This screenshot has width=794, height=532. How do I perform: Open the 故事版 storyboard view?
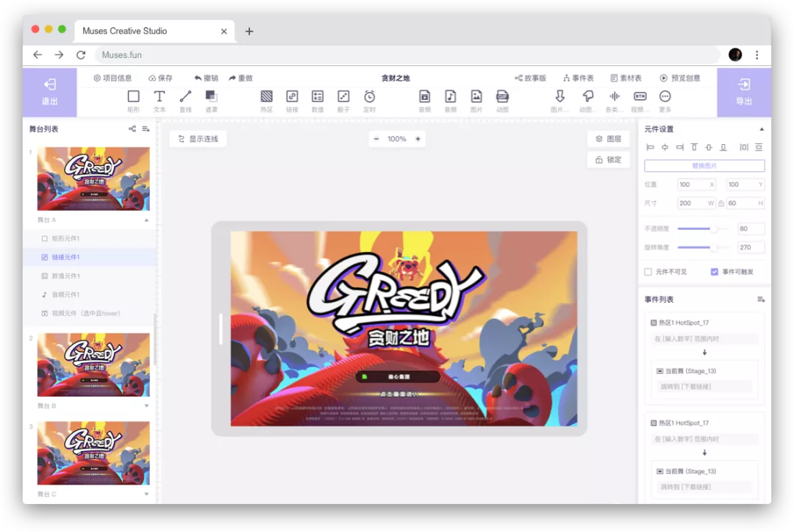[x=530, y=78]
